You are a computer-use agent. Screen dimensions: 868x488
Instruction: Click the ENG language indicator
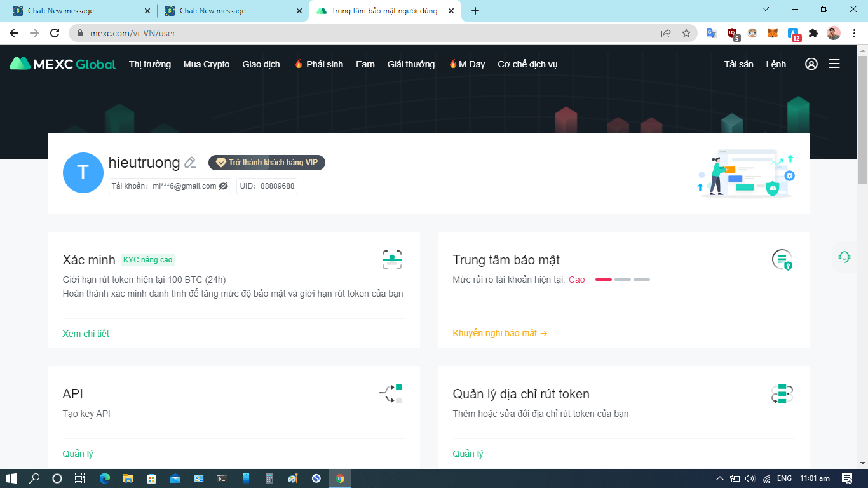coord(785,478)
